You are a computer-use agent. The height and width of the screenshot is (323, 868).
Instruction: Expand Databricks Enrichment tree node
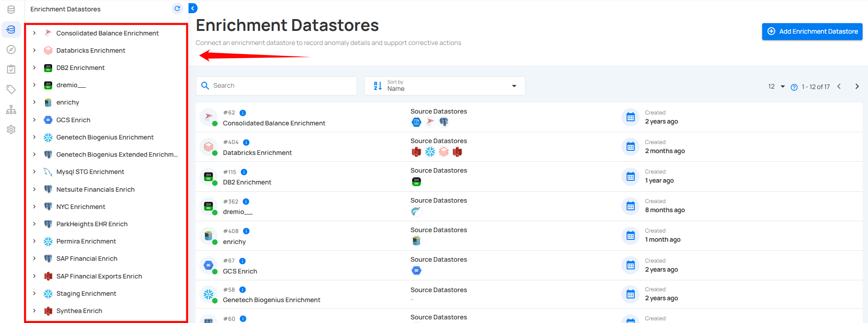coord(34,50)
